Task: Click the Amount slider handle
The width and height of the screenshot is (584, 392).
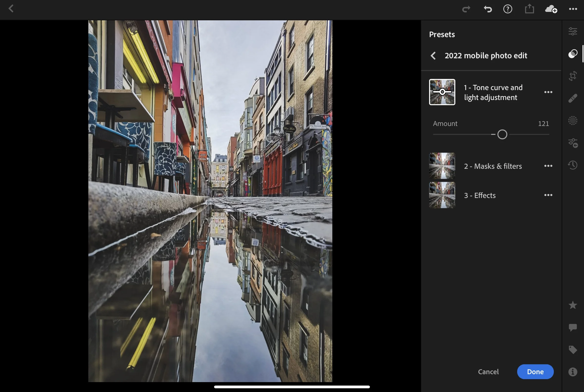Action: pos(502,134)
